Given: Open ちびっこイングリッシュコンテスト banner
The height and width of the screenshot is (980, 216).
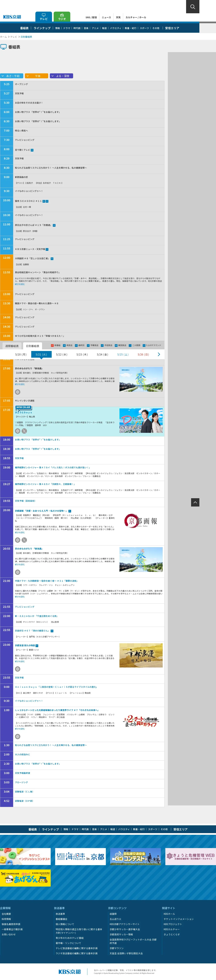Looking at the screenshot, I should tap(25, 857).
